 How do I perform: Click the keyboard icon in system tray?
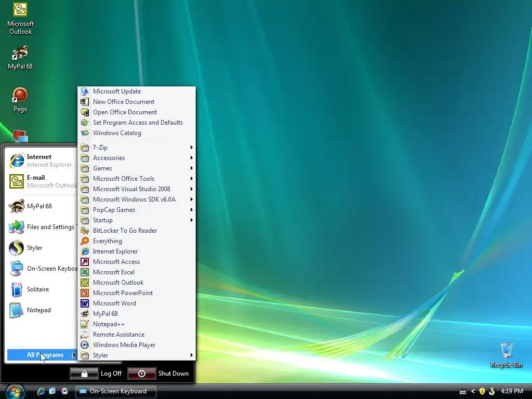tap(463, 392)
